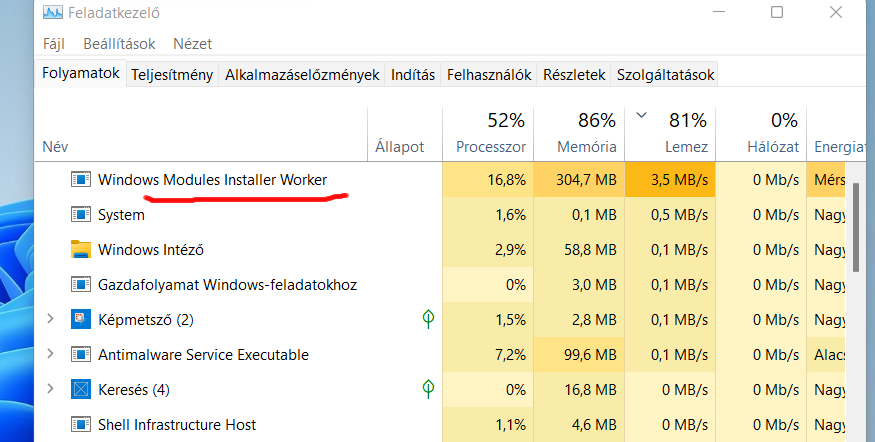Switch to the Teljesítmény tab
Screen dimensions: 875x442
(x=174, y=74)
